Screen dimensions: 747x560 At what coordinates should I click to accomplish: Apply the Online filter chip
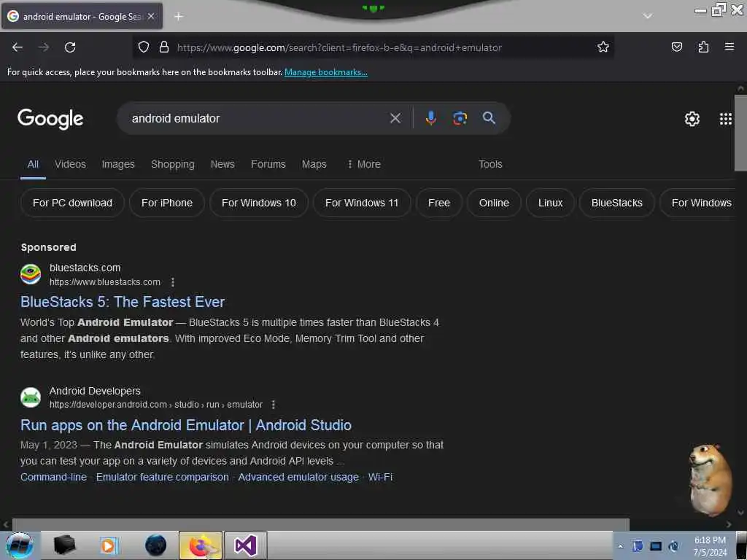(x=494, y=203)
